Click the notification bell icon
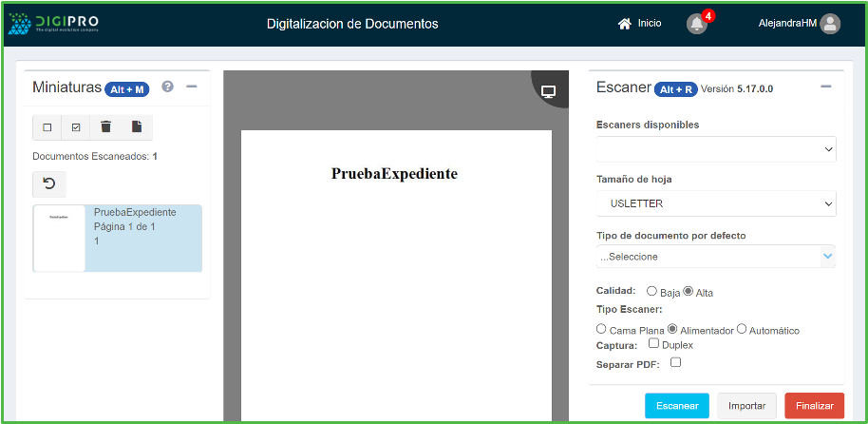The height and width of the screenshot is (424, 868). click(x=697, y=24)
